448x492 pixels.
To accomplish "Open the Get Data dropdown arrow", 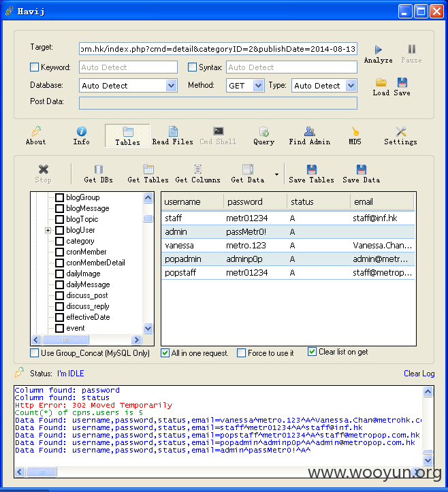I will pyautogui.click(x=276, y=174).
